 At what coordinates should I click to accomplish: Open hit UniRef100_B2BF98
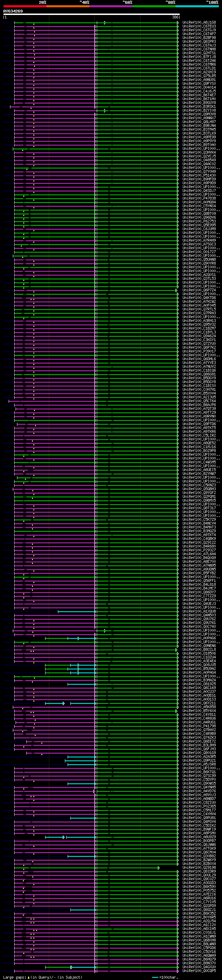point(199,38)
